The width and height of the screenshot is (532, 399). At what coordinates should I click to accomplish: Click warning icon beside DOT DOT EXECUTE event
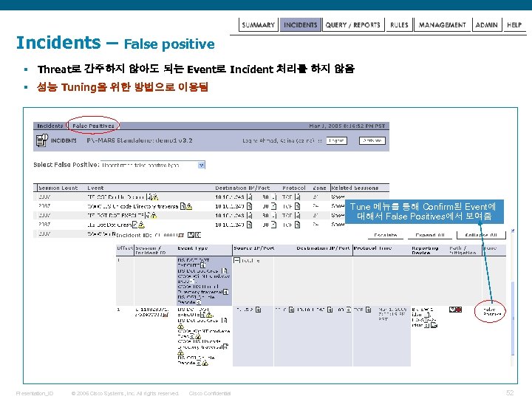(154, 215)
